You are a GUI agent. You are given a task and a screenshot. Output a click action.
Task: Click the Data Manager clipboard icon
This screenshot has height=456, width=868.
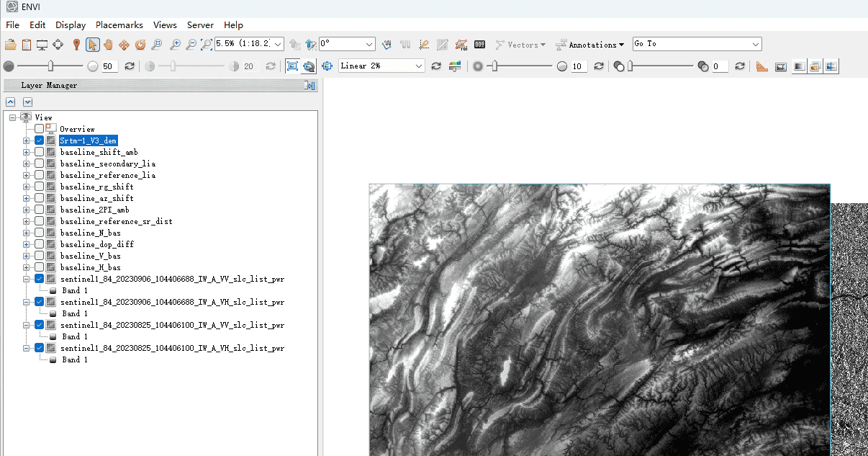click(x=27, y=45)
